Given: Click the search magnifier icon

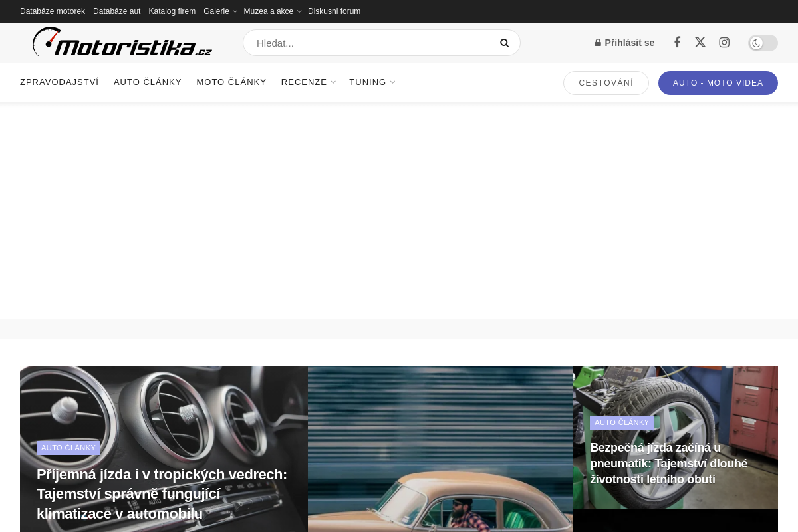Looking at the screenshot, I should point(504,43).
